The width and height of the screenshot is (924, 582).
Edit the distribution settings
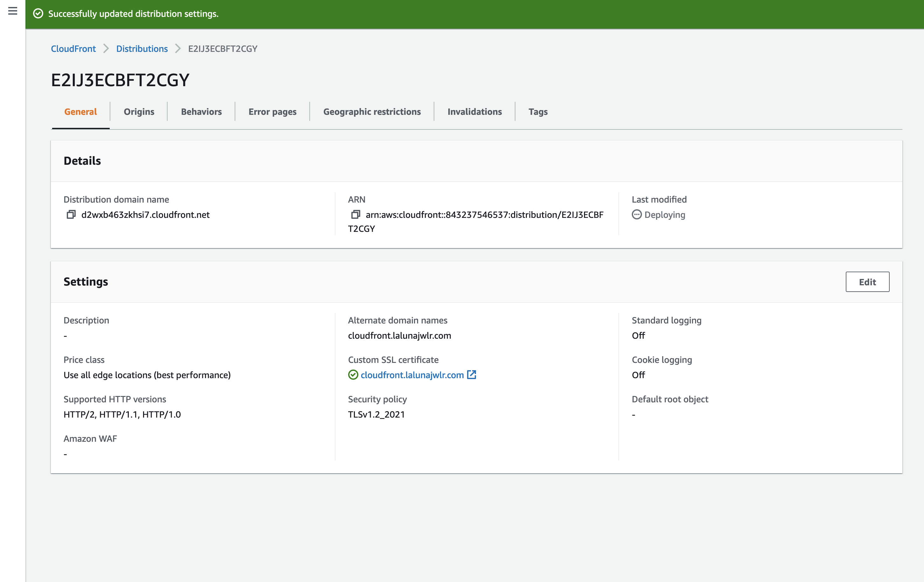coord(867,282)
